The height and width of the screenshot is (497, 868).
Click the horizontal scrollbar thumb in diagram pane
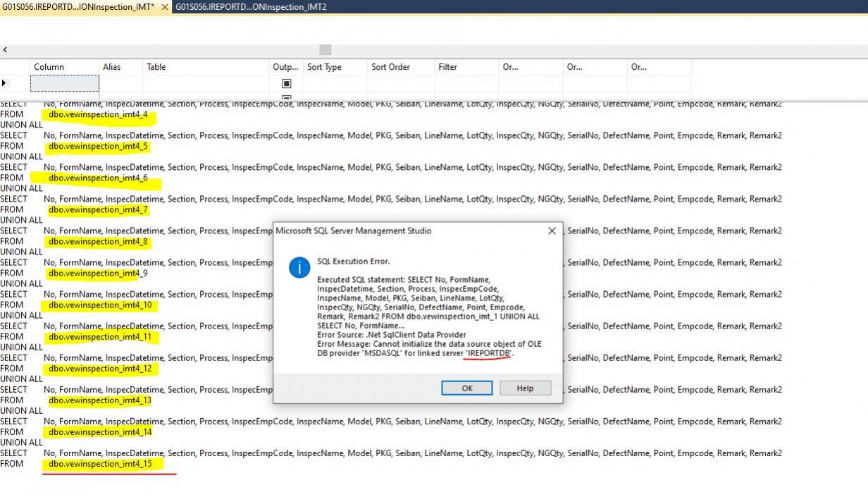coord(325,50)
